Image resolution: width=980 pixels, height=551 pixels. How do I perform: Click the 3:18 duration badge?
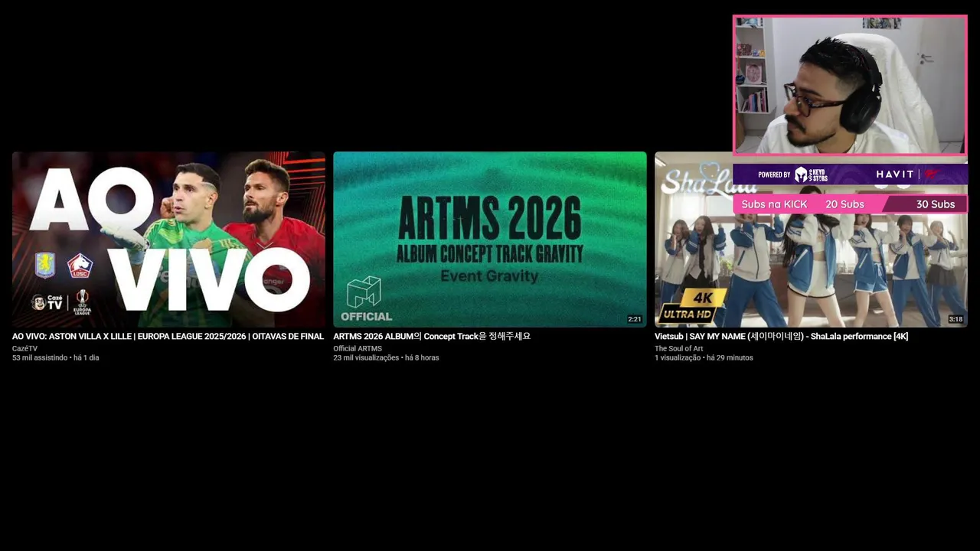point(955,319)
